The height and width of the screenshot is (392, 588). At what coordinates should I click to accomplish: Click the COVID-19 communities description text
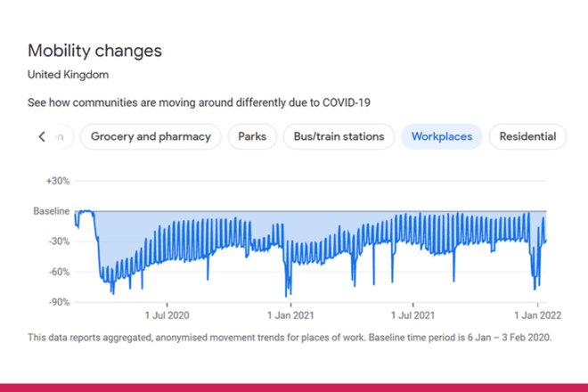(x=199, y=102)
